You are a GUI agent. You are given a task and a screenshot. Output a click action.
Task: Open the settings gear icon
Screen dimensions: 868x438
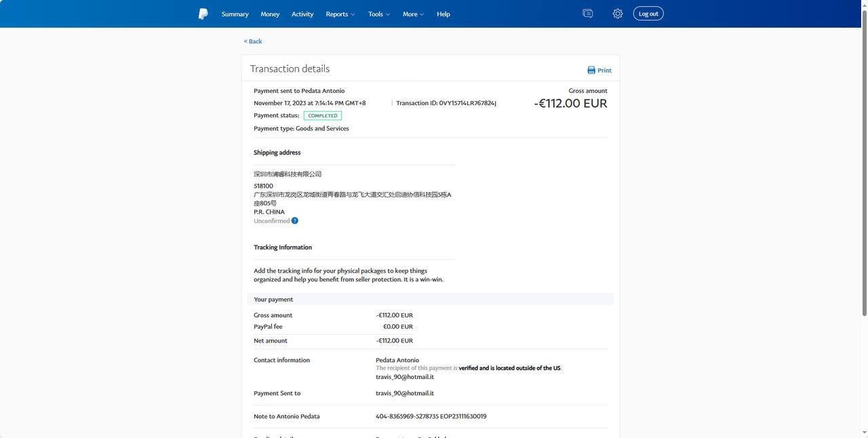(x=617, y=14)
